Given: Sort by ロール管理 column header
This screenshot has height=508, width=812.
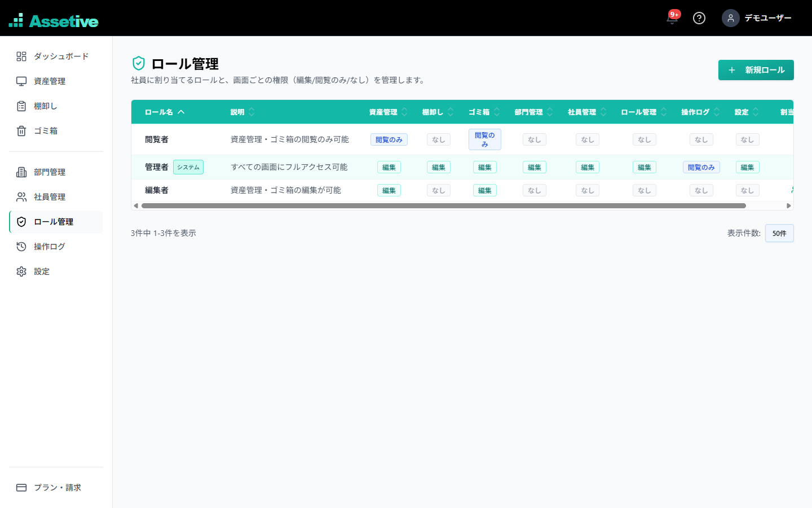Looking at the screenshot, I should click(644, 112).
